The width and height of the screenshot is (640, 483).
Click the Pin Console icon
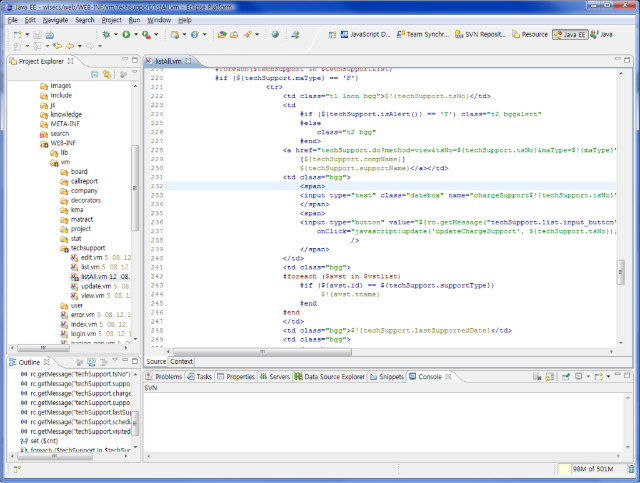click(x=566, y=376)
